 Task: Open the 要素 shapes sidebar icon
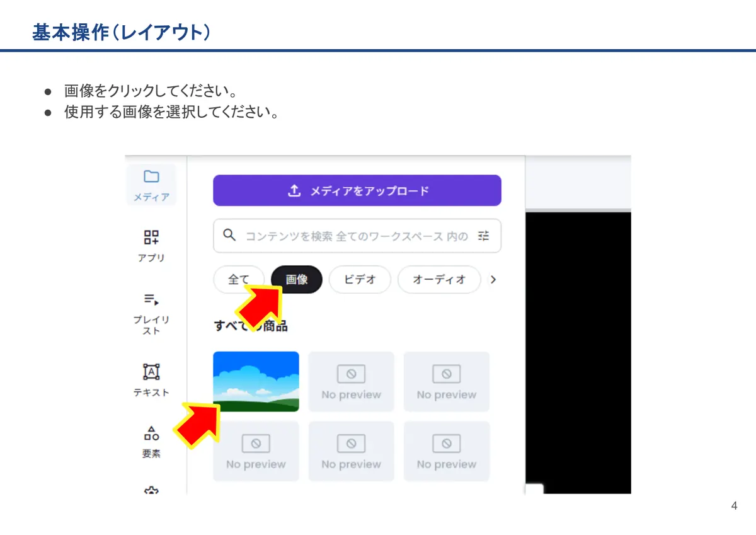click(151, 442)
